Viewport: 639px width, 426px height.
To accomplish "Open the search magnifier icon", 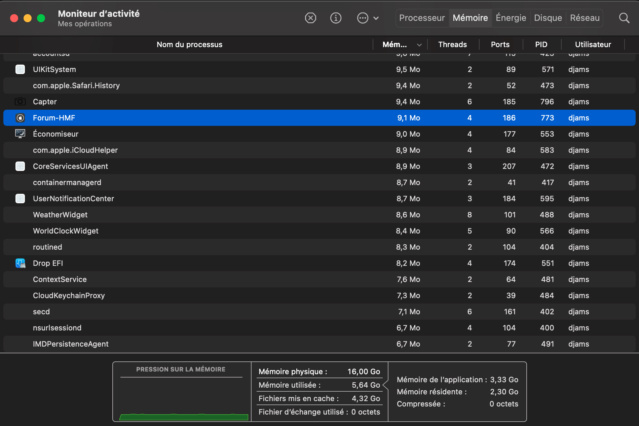I will click(x=624, y=18).
